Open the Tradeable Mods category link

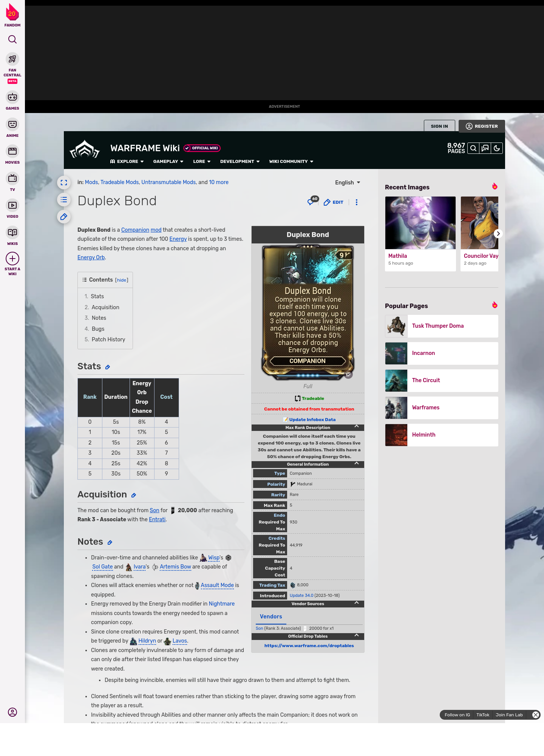tap(120, 182)
